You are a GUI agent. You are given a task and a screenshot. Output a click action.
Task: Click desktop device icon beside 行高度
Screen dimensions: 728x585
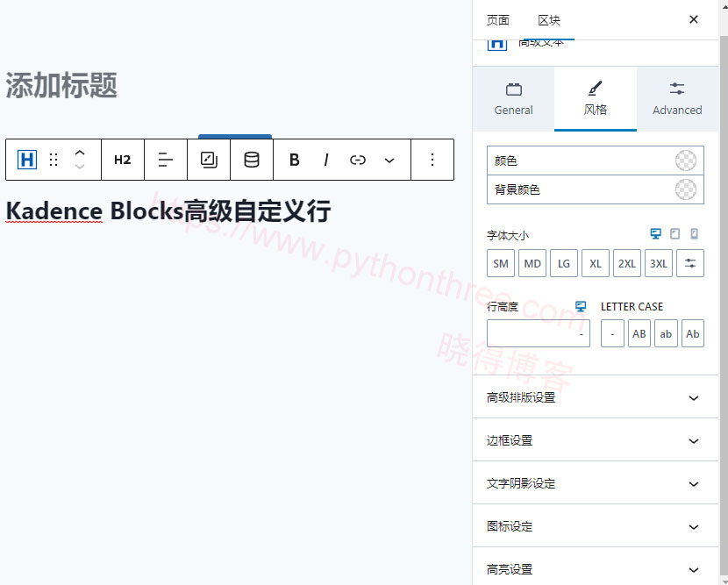(x=581, y=306)
